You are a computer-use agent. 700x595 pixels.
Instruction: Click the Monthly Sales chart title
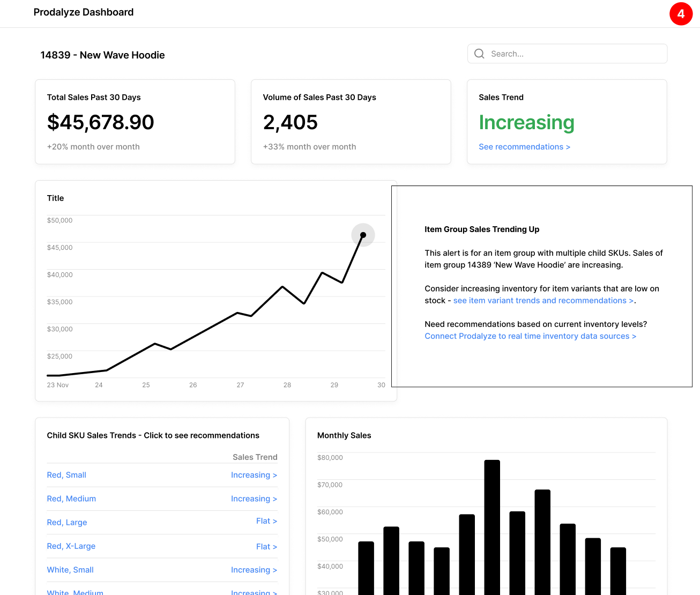tap(344, 435)
